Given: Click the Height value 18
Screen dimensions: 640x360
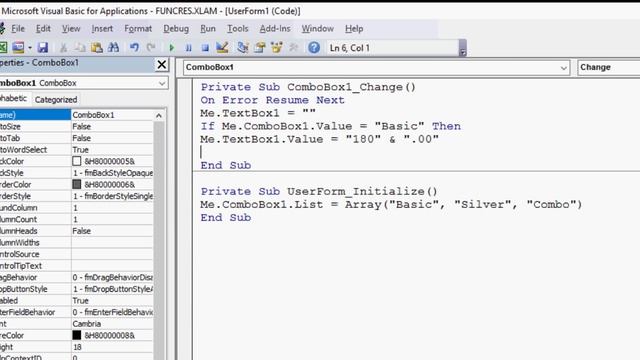Looking at the screenshot, I should click(x=112, y=347).
